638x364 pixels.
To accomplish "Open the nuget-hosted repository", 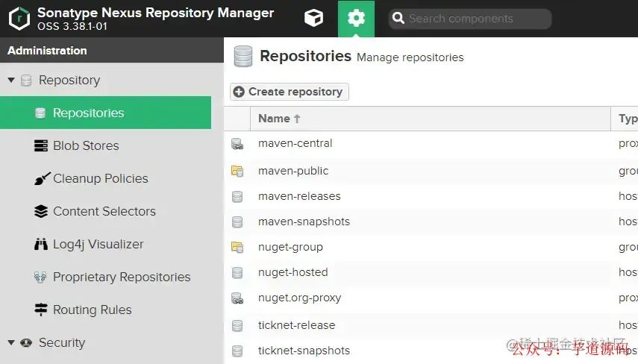I will [293, 272].
